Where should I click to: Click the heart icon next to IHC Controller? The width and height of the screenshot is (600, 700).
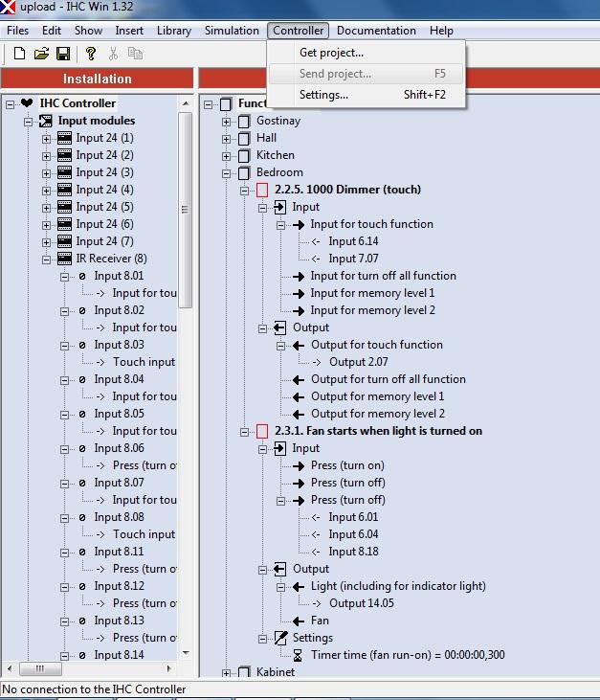coord(27,103)
